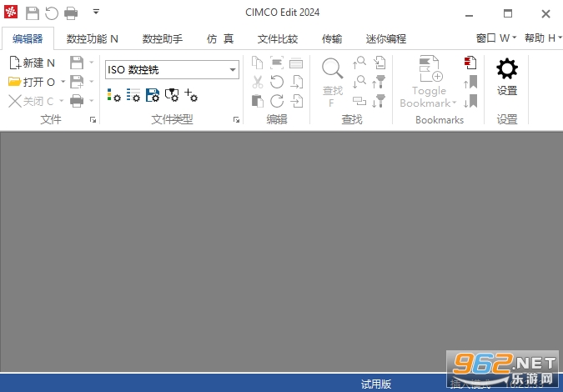Click the large 查找 F magnifier button
The width and height of the screenshot is (563, 392).
(333, 83)
